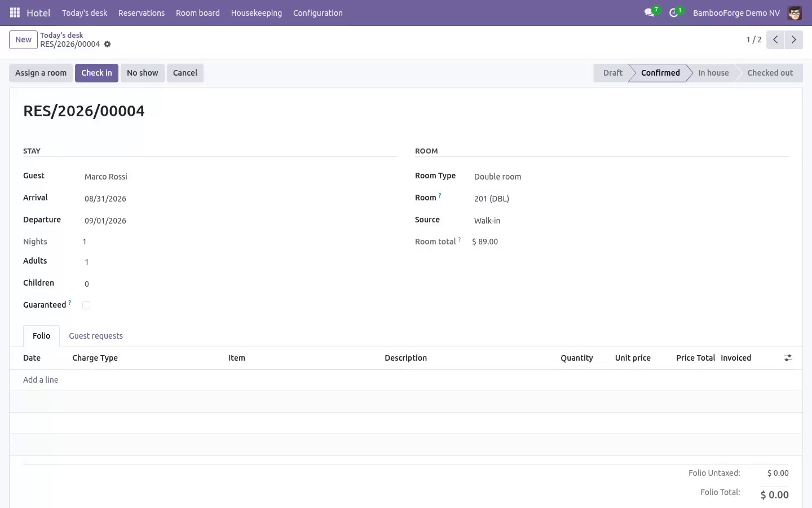
Task: Open the Departure date picker
Action: [x=239, y=221]
